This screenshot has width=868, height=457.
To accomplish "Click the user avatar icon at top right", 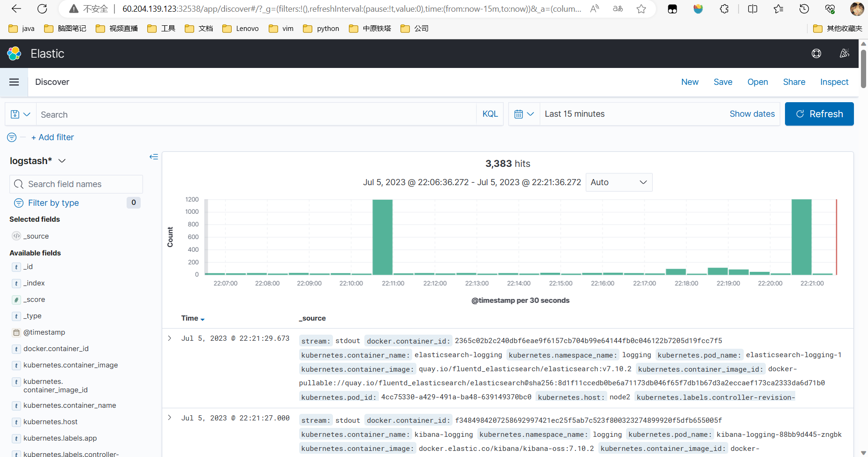I will click(x=857, y=9).
